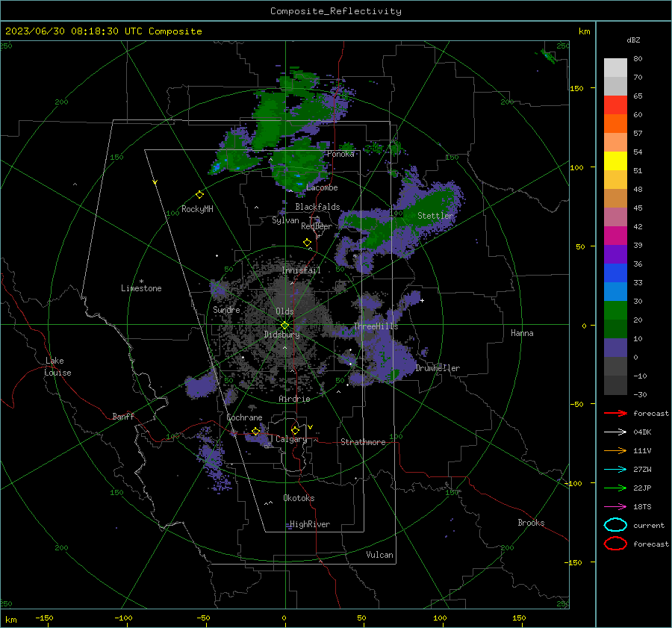This screenshot has width=672, height=628.
Task: Click the Brooks city label
Action: click(531, 523)
